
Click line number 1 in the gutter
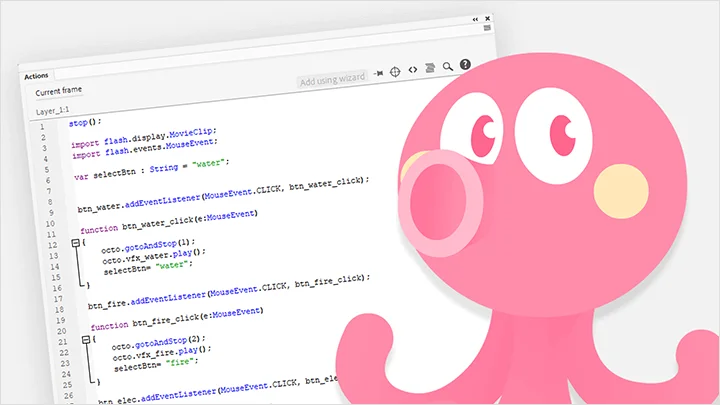click(42, 127)
